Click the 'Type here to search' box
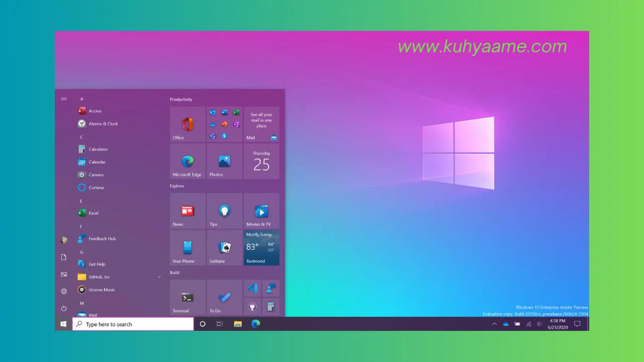644x362 pixels. pyautogui.click(x=133, y=324)
